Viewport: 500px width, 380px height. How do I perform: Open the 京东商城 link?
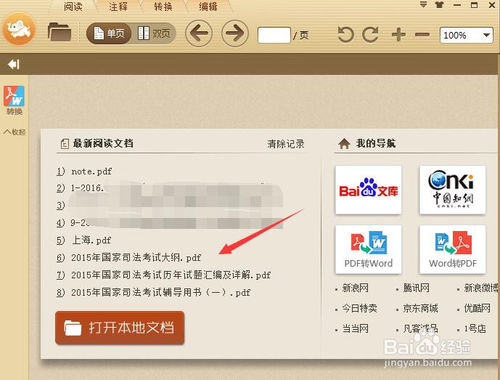point(420,308)
